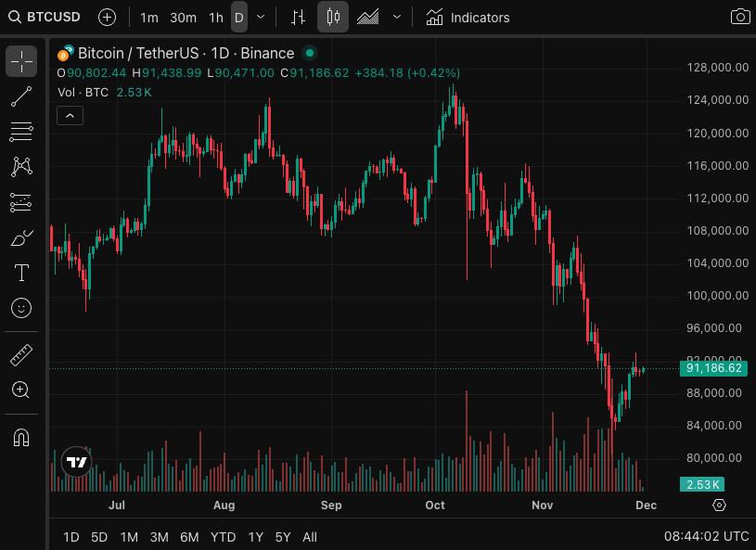Activate the ruler measure tool
Viewport: 756px width, 550px height.
click(x=21, y=354)
